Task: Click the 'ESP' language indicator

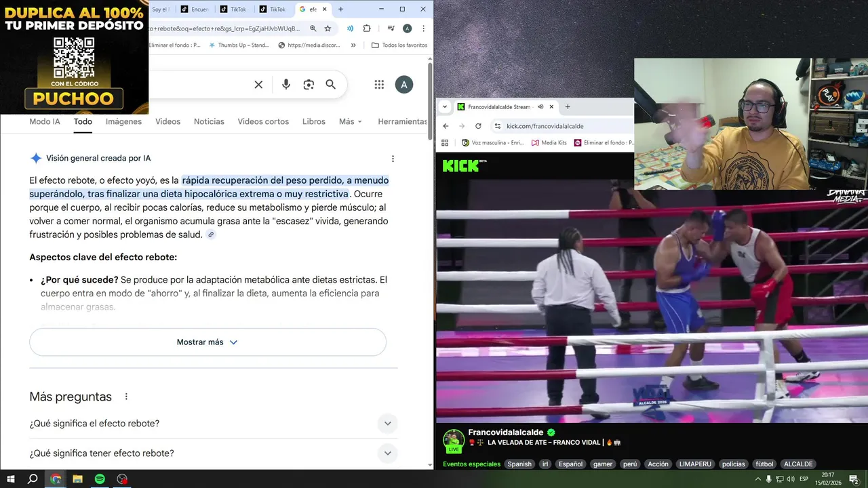Action: (804, 479)
